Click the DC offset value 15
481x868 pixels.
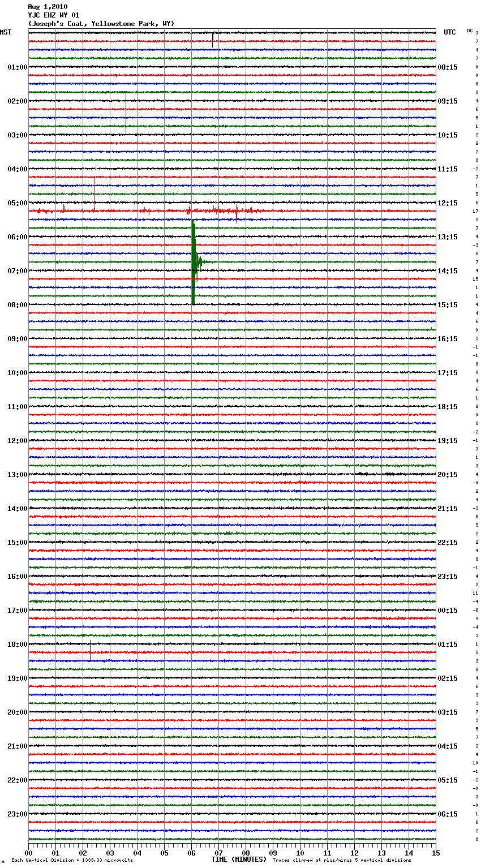coord(476,279)
